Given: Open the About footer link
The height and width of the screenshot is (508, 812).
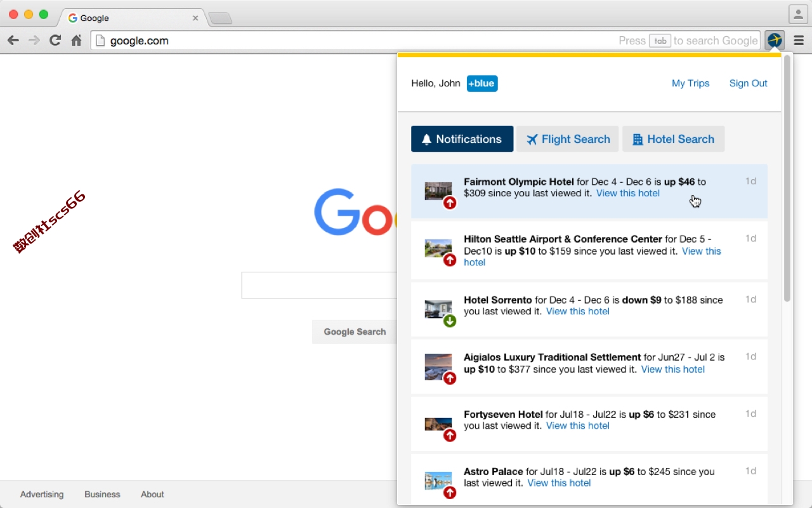Looking at the screenshot, I should [x=152, y=494].
